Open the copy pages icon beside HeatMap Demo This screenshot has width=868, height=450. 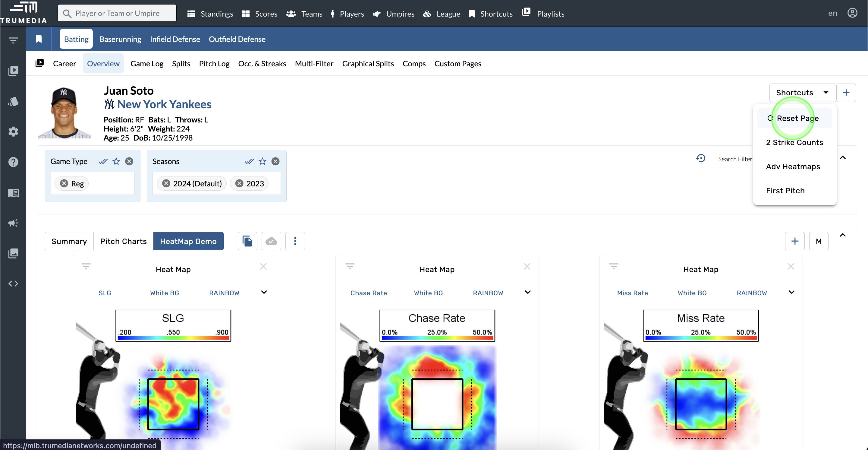click(x=247, y=241)
